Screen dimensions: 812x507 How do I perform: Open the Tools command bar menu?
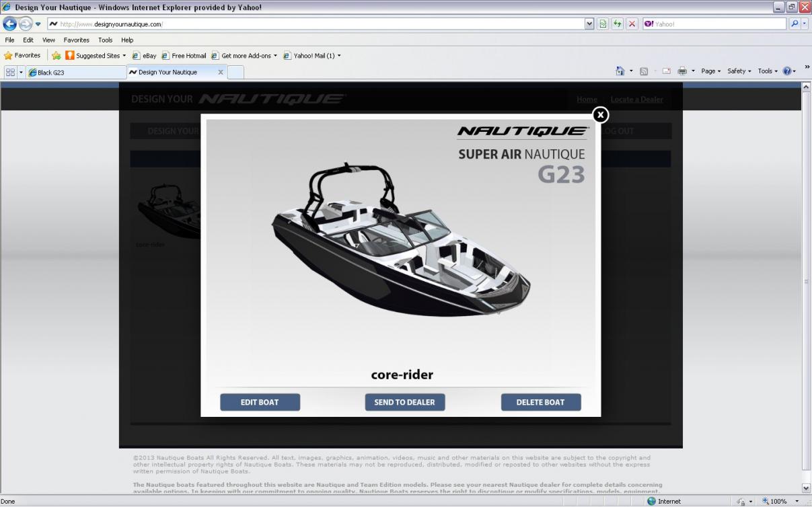coord(768,71)
